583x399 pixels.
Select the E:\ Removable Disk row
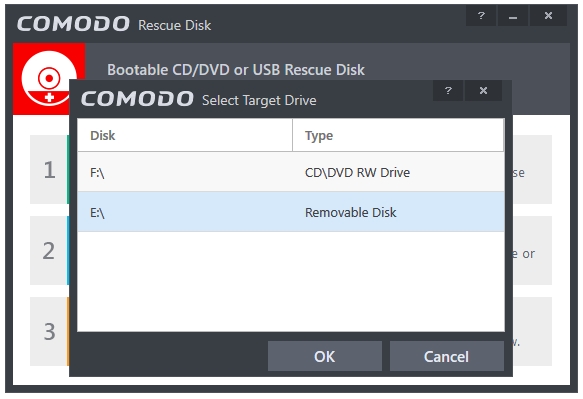tap(291, 212)
